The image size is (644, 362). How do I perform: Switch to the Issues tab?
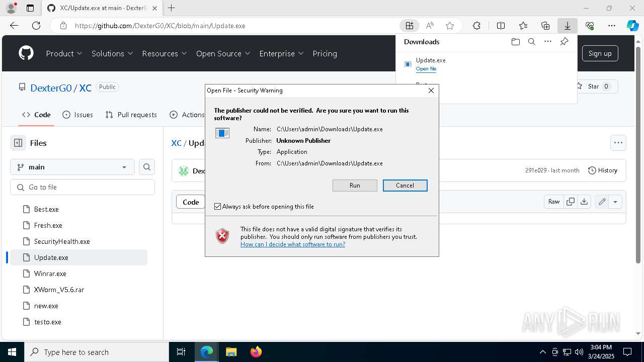pyautogui.click(x=77, y=115)
